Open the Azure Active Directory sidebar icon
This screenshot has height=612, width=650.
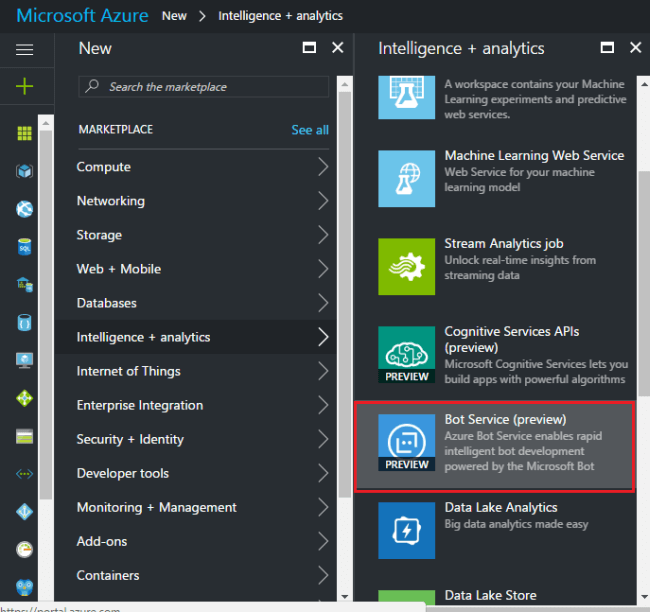pyautogui.click(x=24, y=512)
